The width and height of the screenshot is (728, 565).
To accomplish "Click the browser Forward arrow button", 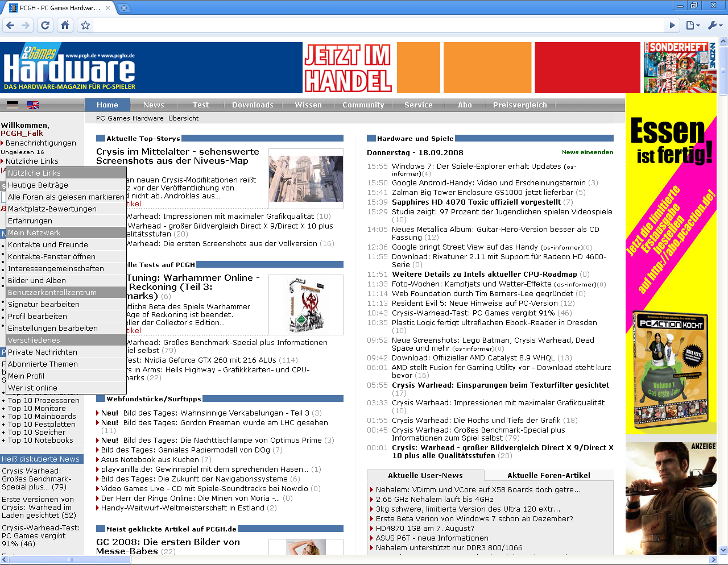I will 26,25.
